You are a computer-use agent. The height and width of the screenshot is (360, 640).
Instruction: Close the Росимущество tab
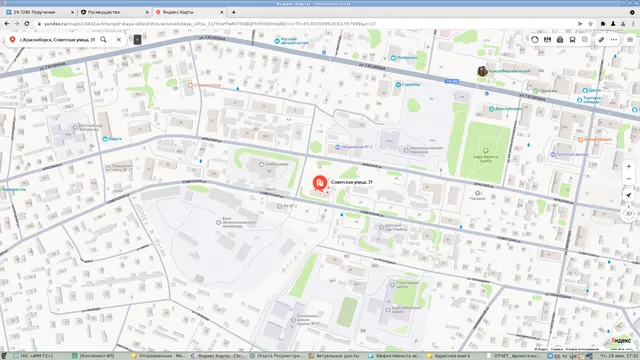click(x=147, y=12)
